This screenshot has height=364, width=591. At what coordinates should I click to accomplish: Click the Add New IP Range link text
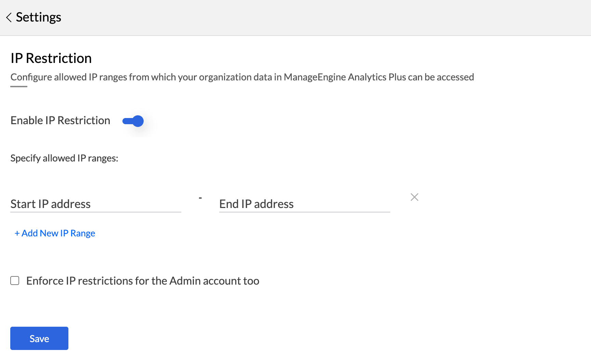58,233
